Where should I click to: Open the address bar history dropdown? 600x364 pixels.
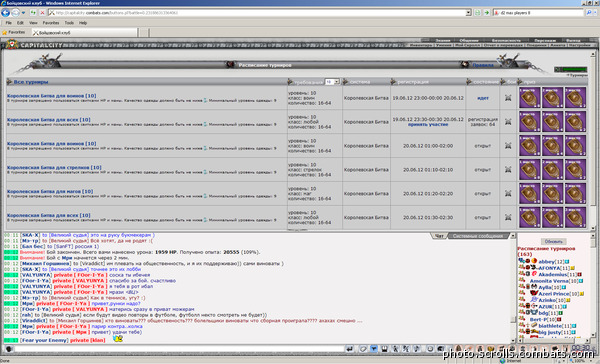[468, 13]
